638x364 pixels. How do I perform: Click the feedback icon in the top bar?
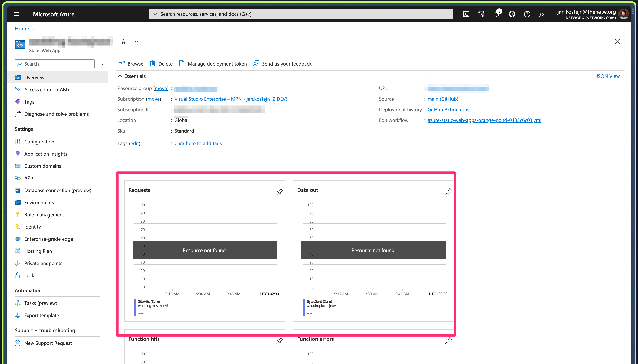(542, 14)
